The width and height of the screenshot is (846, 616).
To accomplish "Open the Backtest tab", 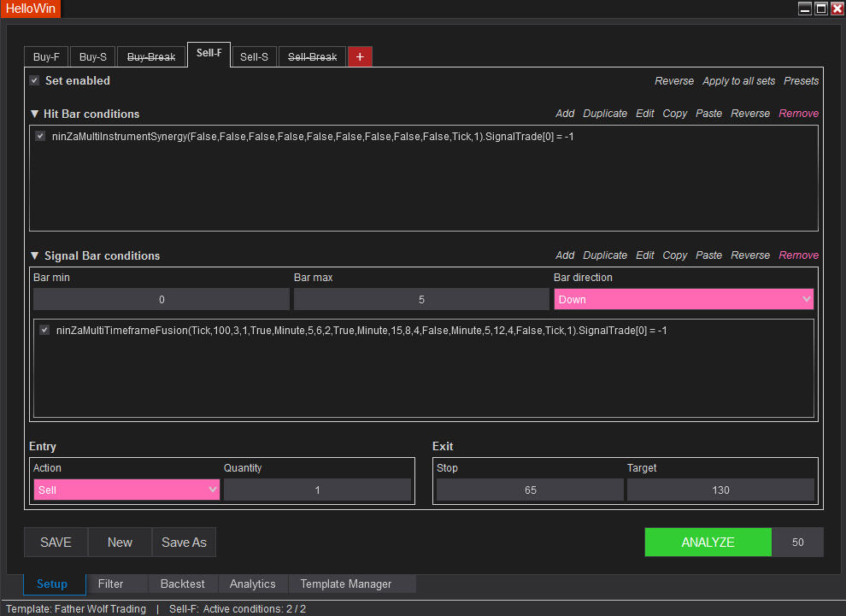I will [x=183, y=584].
